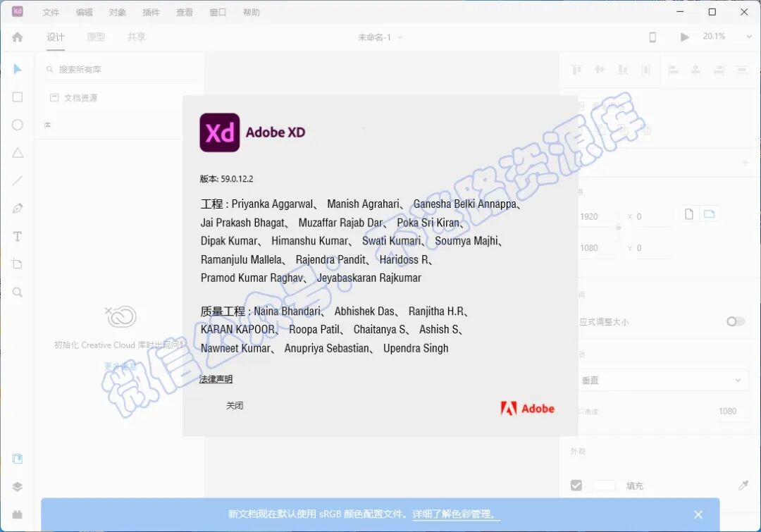Select the Pen tool

click(x=18, y=209)
